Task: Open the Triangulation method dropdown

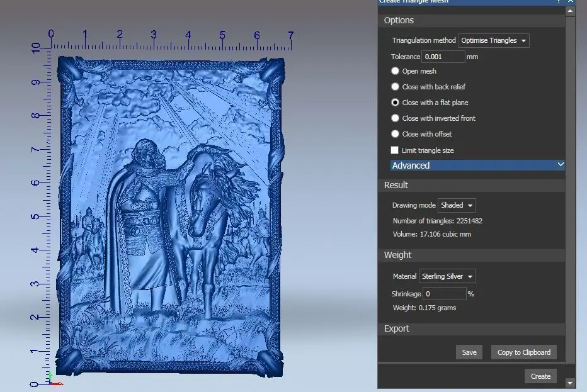Action: pos(494,40)
